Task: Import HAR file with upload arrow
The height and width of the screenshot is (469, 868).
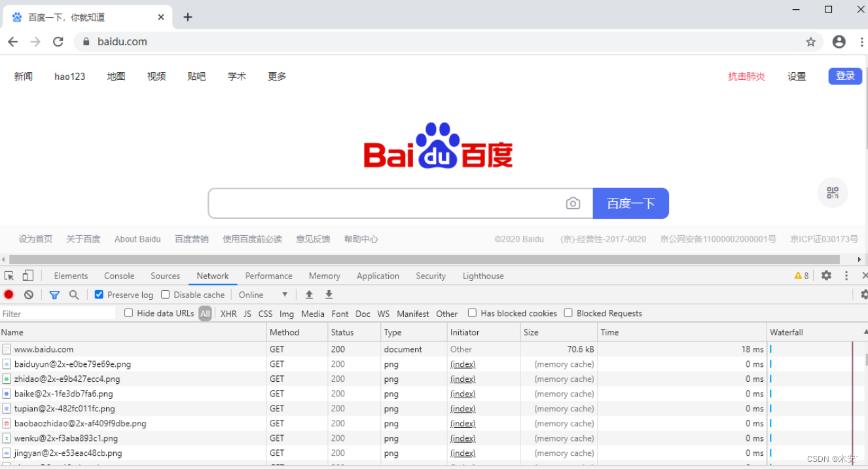Action: [310, 295]
